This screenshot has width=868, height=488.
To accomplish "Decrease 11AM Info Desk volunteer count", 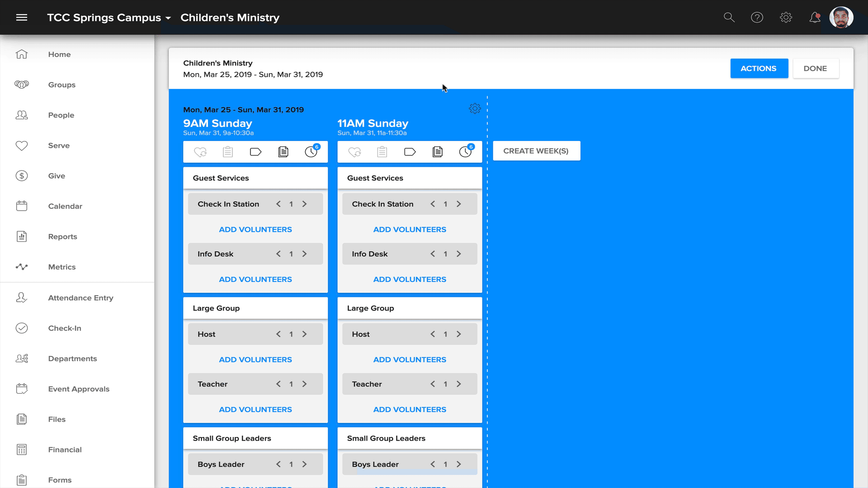I will pos(433,254).
